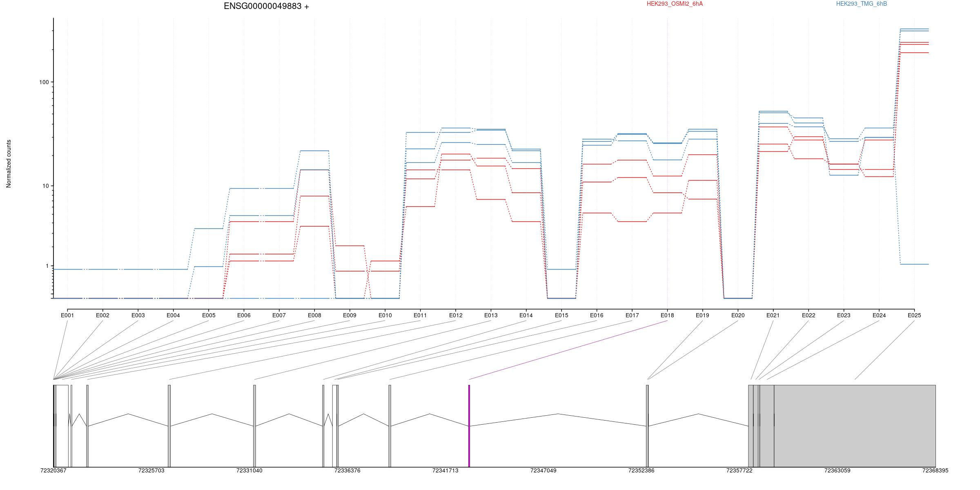Click genomic coordinate 72320367

(53, 470)
